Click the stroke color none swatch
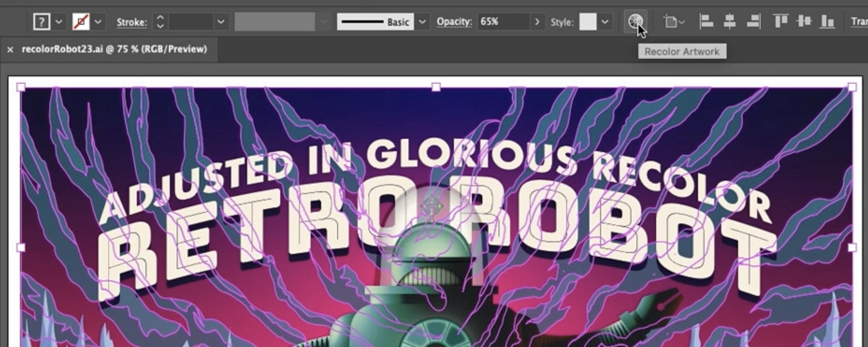Viewport: 868px width, 347px height. point(81,22)
